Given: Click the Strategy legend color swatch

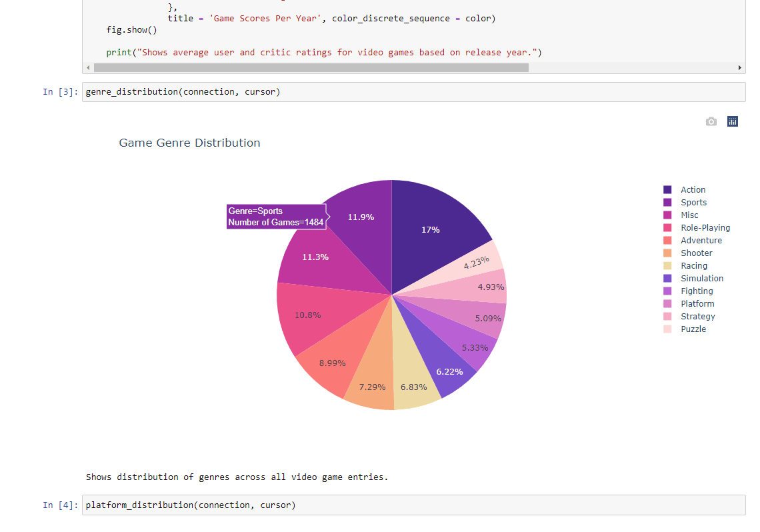Looking at the screenshot, I should (x=667, y=317).
